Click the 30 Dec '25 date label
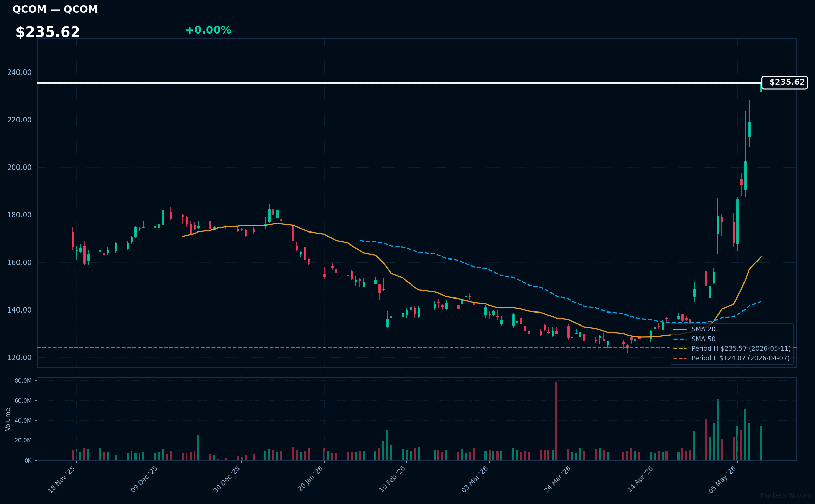This screenshot has width=815, height=504. click(227, 479)
